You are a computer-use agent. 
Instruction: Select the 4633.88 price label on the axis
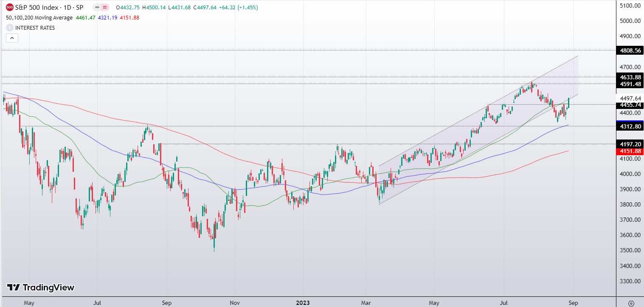point(630,77)
